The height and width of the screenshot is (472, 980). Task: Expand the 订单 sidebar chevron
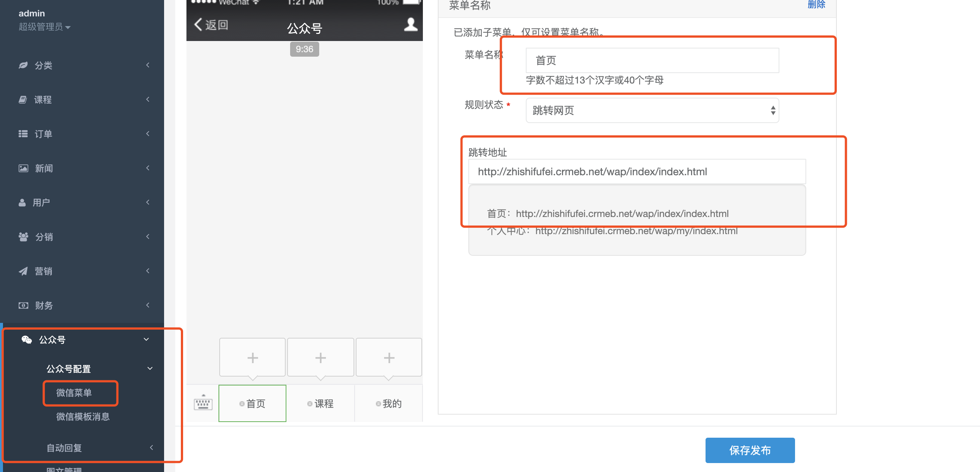coord(148,133)
